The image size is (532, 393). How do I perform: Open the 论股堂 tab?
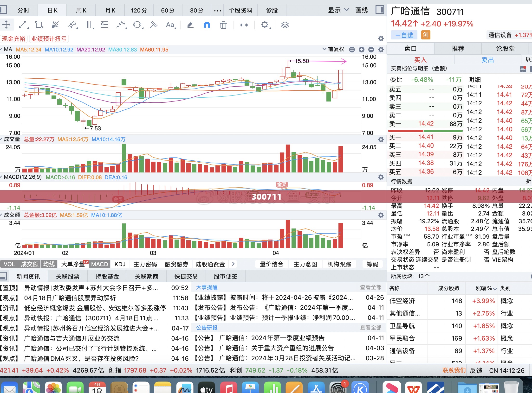pyautogui.click(x=505, y=49)
